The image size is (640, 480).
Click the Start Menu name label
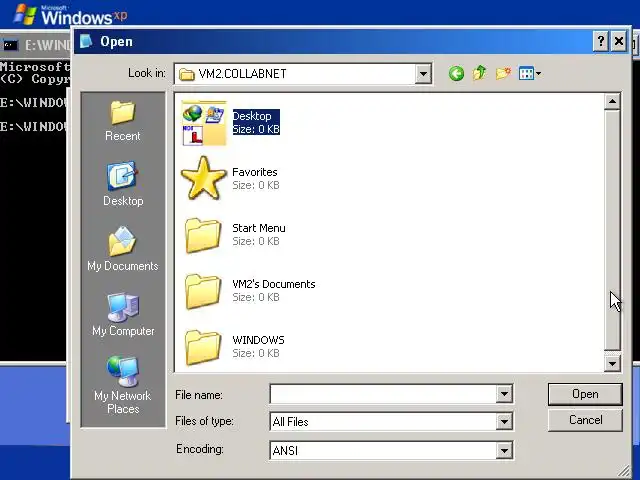tap(259, 228)
